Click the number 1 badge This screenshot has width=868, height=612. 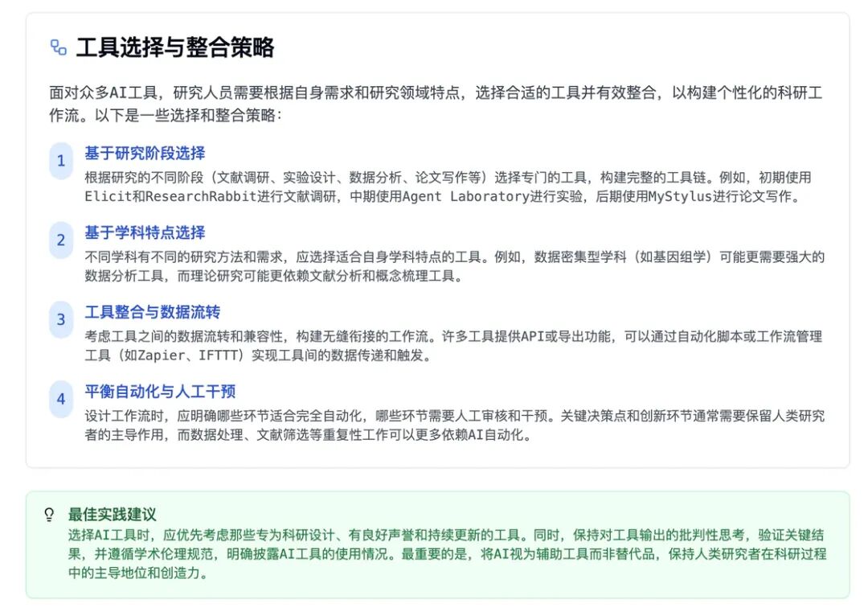[x=61, y=161]
